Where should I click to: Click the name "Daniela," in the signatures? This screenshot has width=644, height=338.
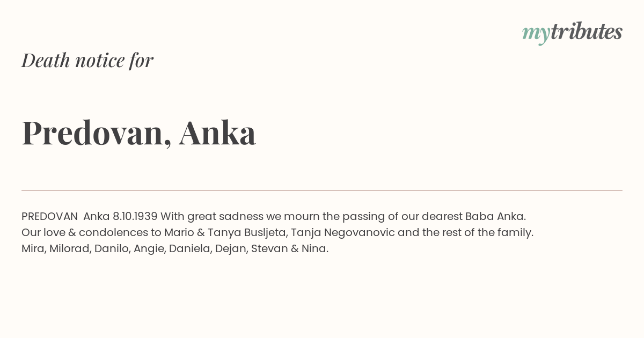191,249
